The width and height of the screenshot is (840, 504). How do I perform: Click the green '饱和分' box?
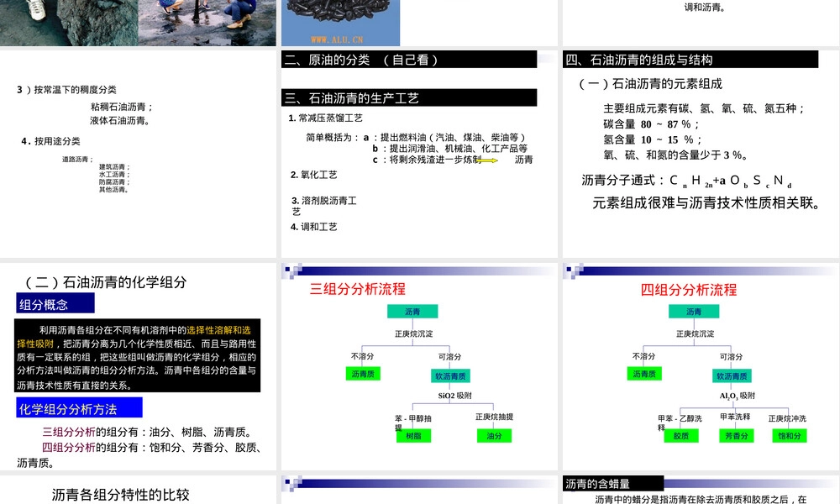tap(790, 436)
